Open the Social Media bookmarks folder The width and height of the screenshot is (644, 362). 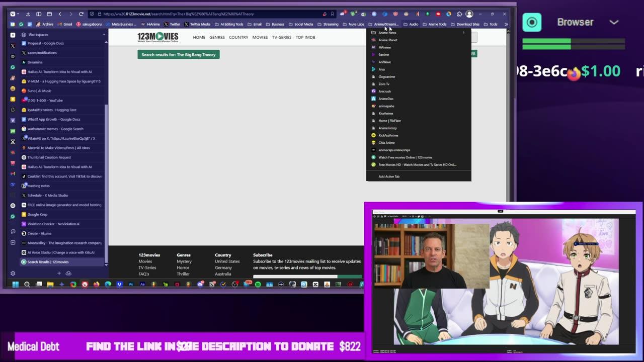(300, 24)
